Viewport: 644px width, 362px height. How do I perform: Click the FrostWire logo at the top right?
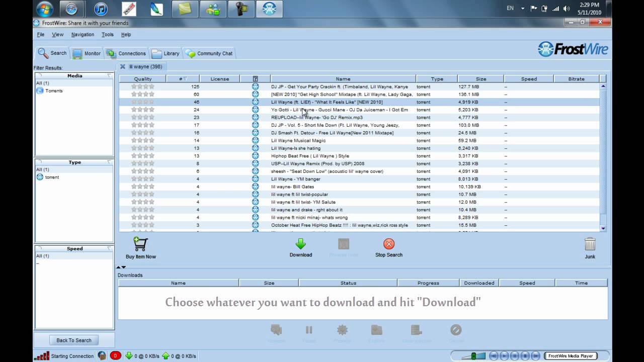tap(573, 49)
